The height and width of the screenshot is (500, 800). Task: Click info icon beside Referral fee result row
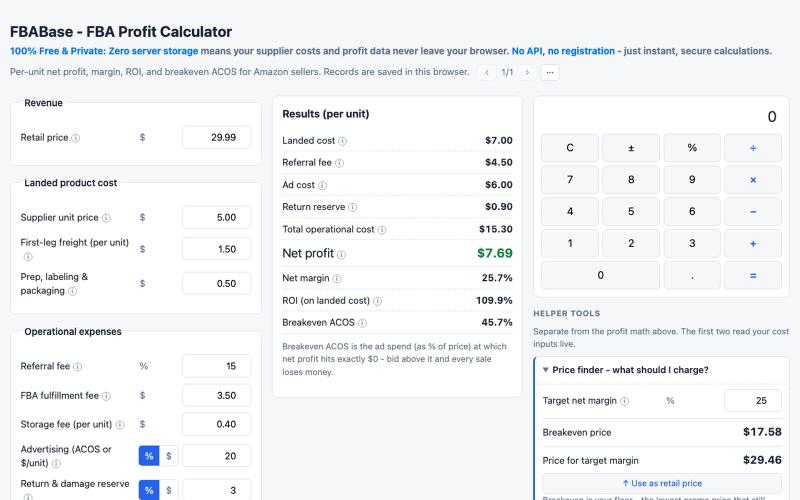339,163
